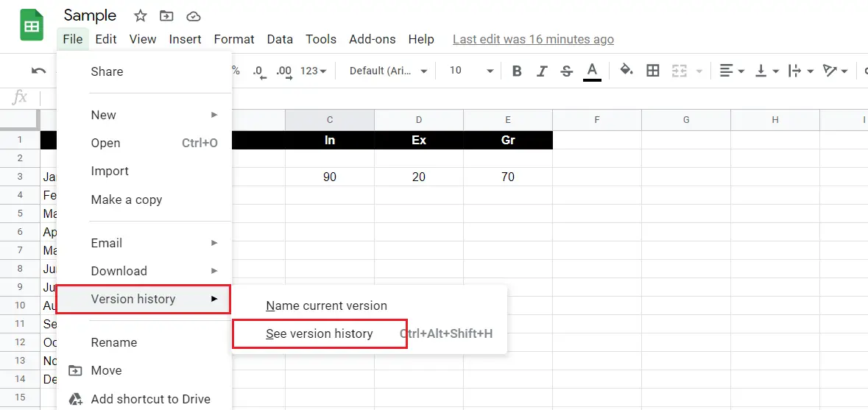This screenshot has height=410, width=868.
Task: Check cloud save status icon
Action: tap(193, 16)
